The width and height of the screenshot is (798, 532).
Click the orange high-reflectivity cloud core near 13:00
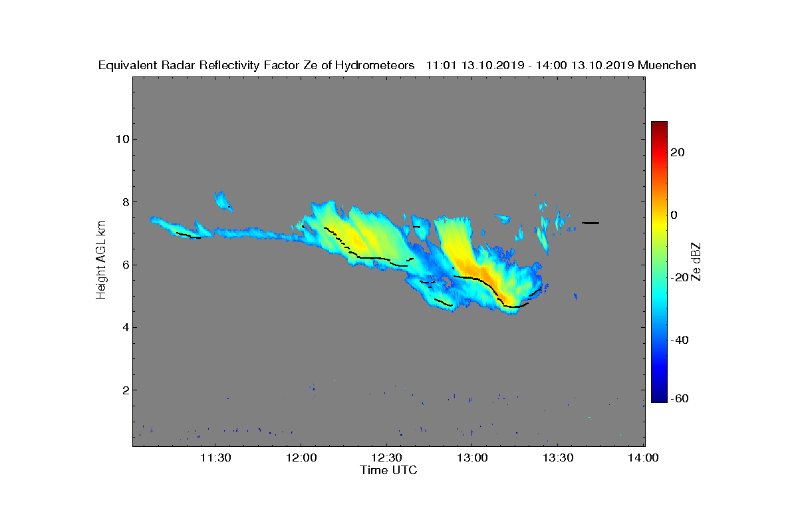[475, 271]
